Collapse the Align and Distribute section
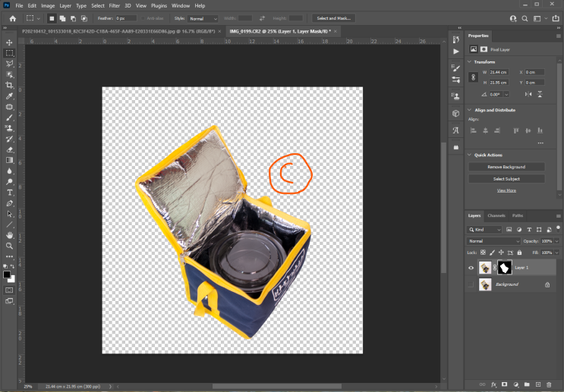 (469, 110)
